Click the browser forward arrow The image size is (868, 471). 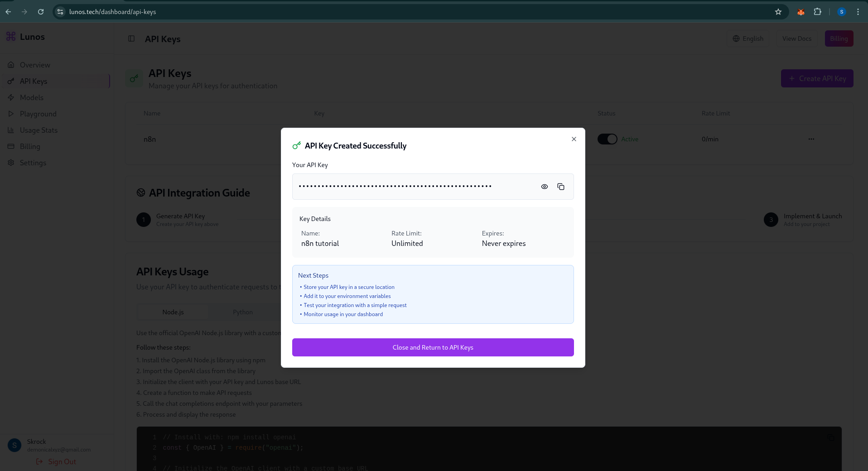tap(24, 12)
